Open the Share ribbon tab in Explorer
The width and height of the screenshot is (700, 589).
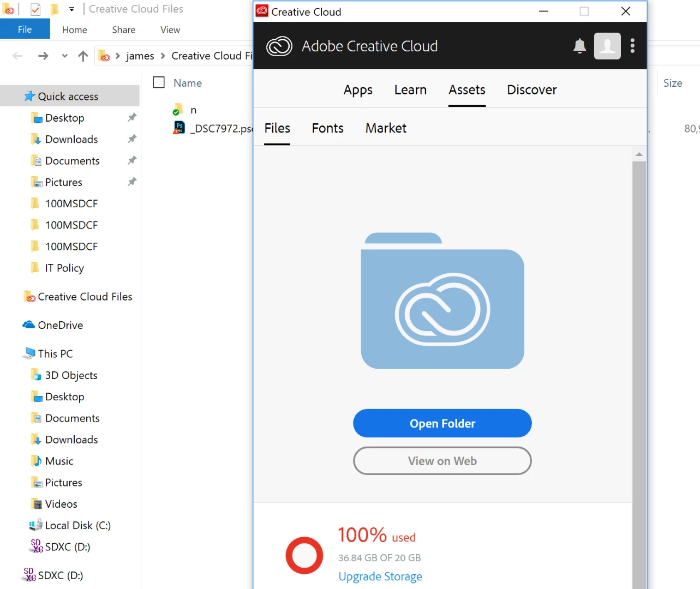124,30
